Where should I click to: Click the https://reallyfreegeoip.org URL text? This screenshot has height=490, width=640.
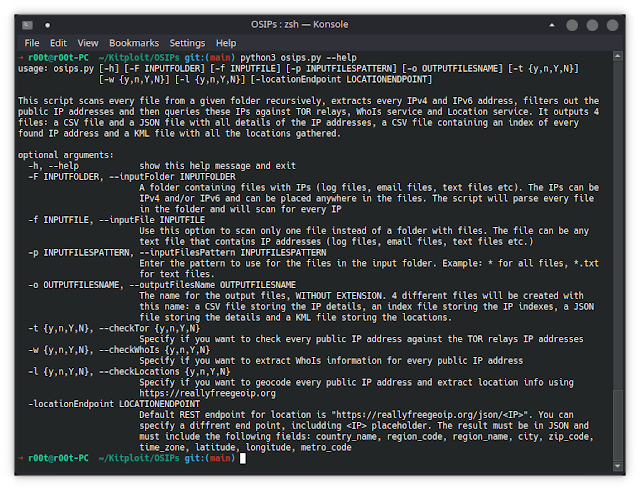(x=207, y=393)
